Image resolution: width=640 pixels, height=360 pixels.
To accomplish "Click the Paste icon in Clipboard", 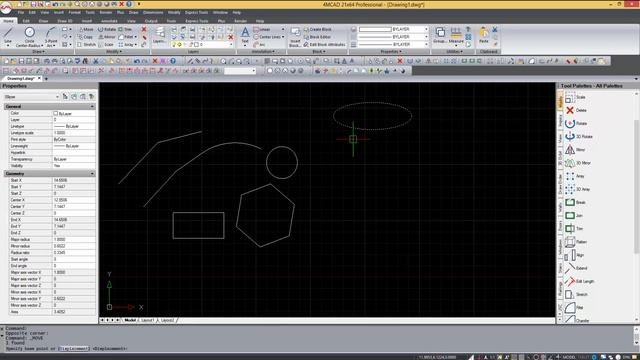I will pyautogui.click(x=484, y=35).
